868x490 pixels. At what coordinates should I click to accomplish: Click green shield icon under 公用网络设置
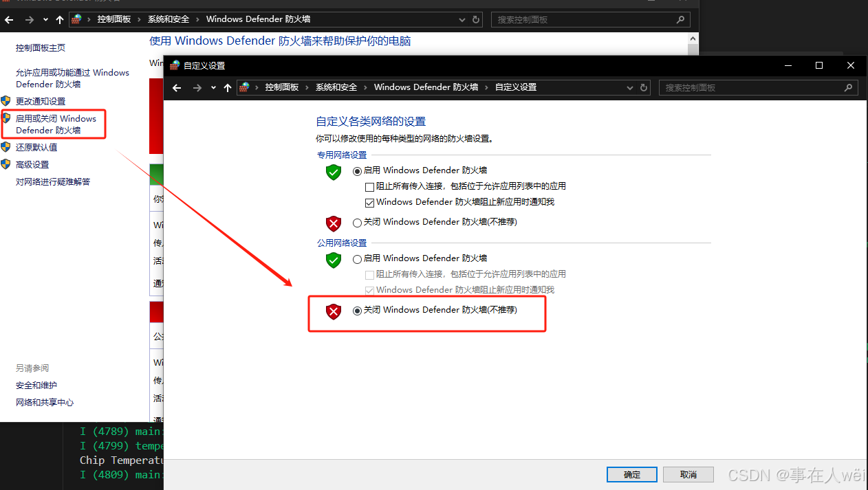(x=334, y=260)
